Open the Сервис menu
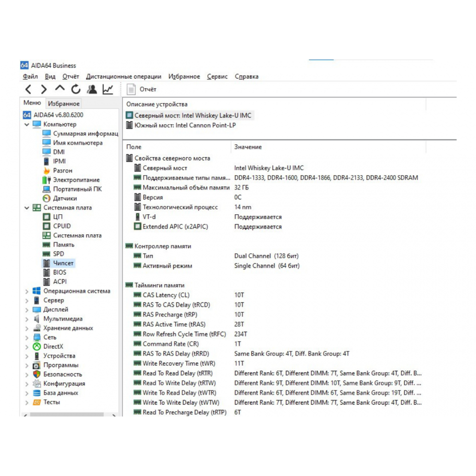The width and height of the screenshot is (476, 476). tap(217, 77)
